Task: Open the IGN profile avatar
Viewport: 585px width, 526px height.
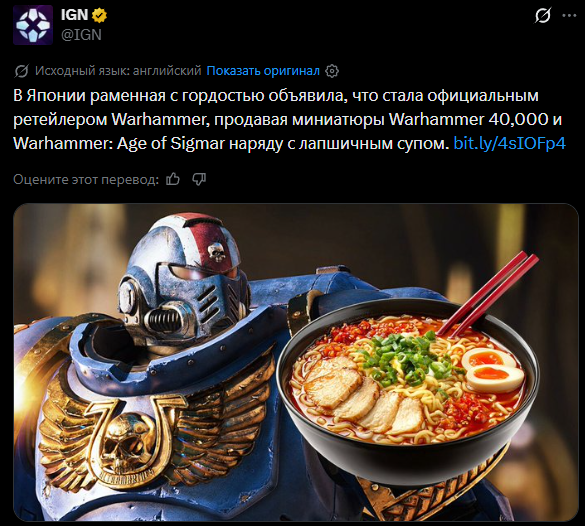Action: pyautogui.click(x=33, y=25)
